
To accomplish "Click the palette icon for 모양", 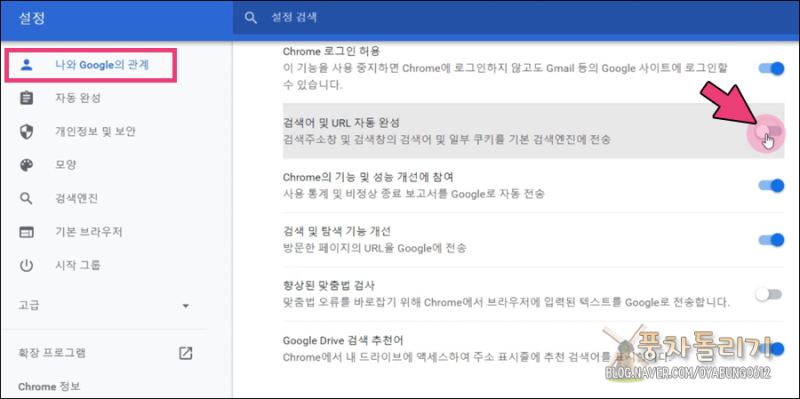I will [x=26, y=165].
